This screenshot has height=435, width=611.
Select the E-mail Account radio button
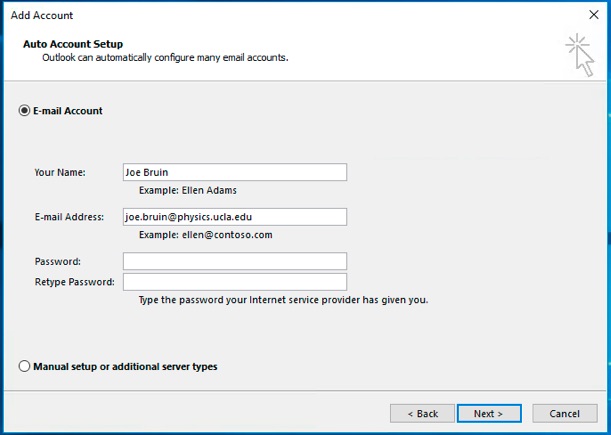pyautogui.click(x=24, y=111)
